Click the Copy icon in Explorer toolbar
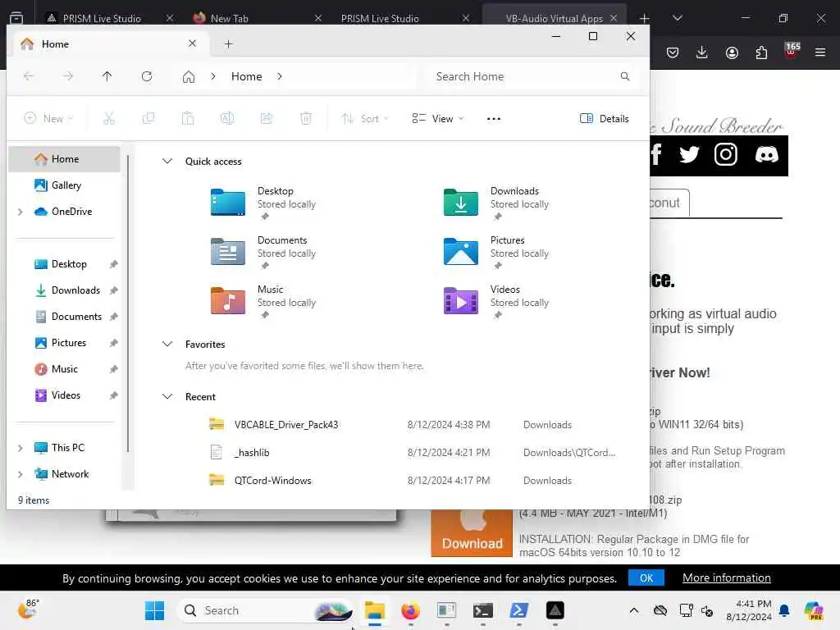The height and width of the screenshot is (630, 840). [x=148, y=118]
